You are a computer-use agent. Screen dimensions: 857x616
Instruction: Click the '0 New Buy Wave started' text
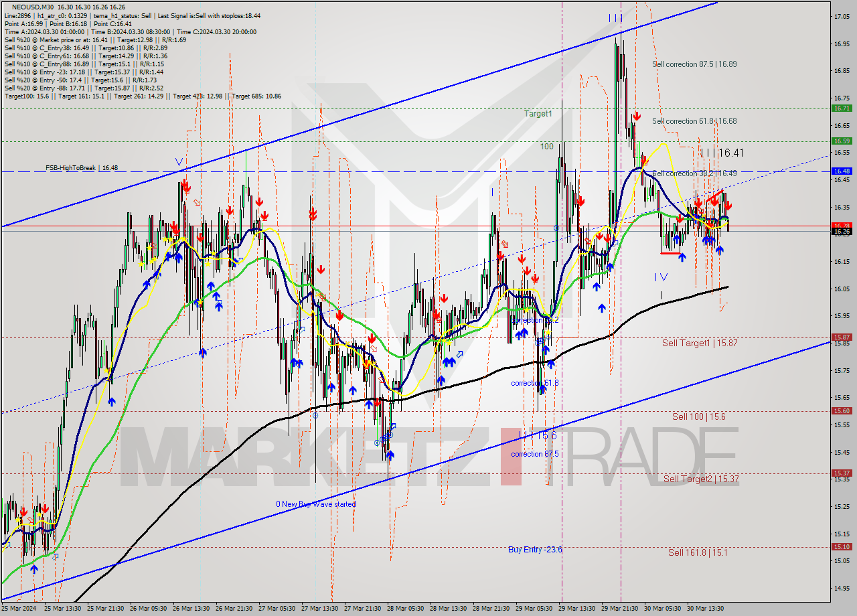coord(316,504)
